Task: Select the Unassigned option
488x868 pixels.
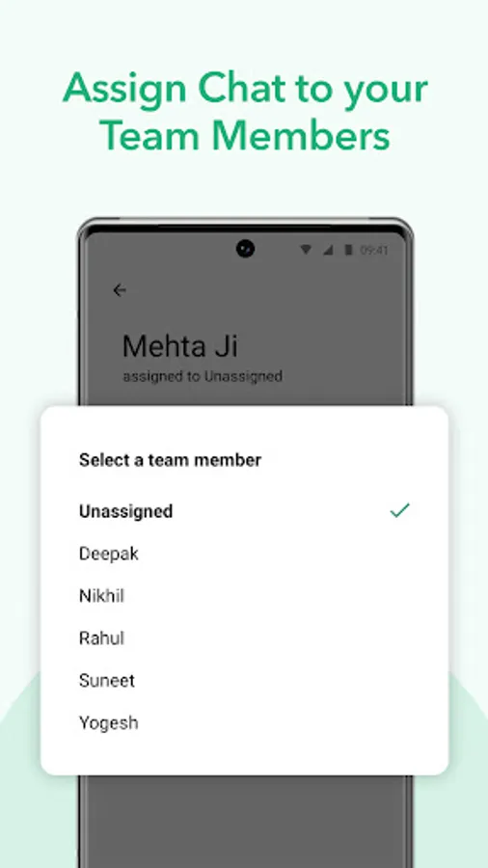Action: point(245,511)
